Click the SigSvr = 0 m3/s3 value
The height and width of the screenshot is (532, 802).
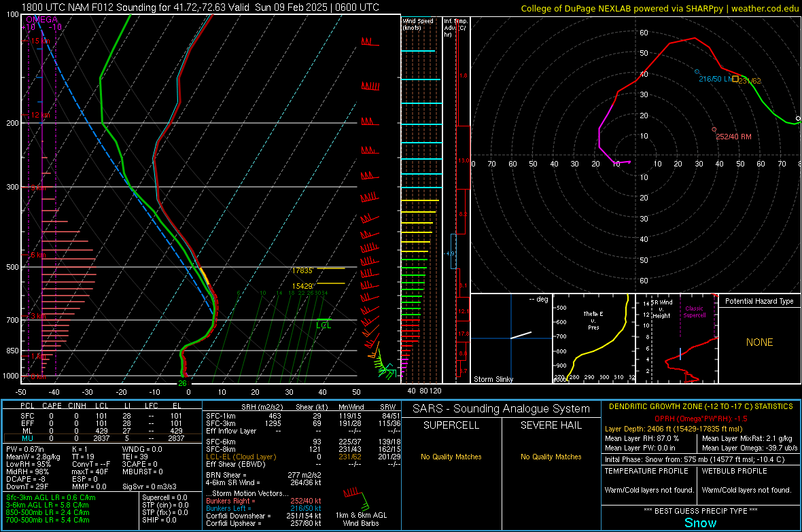point(150,486)
